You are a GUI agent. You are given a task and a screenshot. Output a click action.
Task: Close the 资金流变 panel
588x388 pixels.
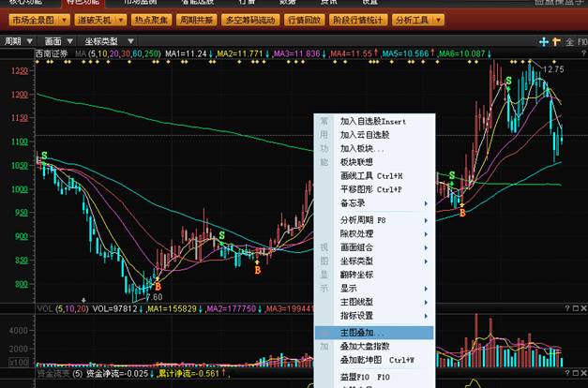[583, 373]
